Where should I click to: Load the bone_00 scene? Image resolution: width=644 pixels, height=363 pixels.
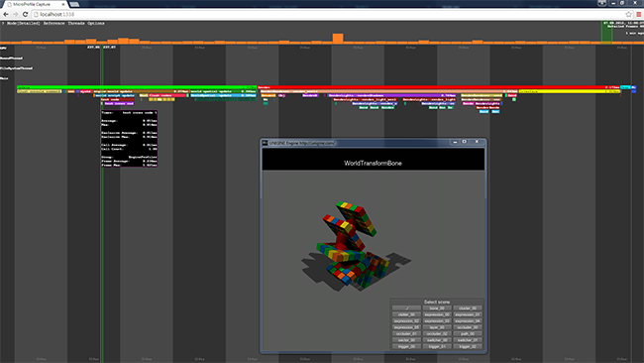click(437, 307)
